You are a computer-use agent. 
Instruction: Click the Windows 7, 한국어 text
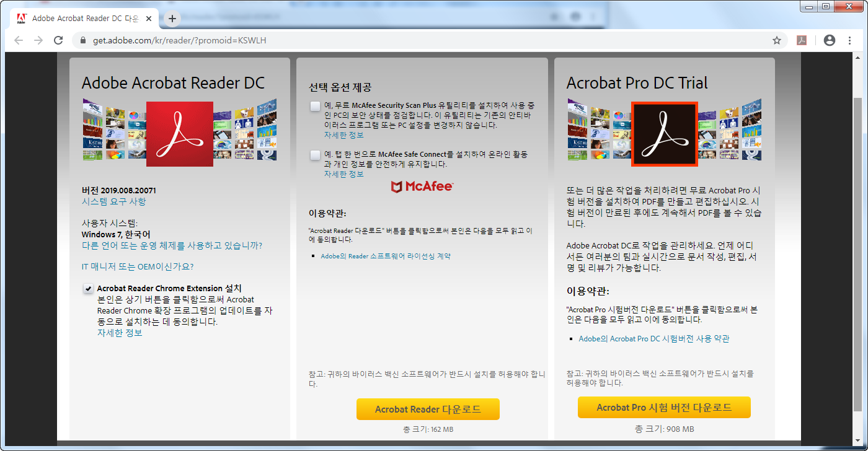tap(116, 234)
